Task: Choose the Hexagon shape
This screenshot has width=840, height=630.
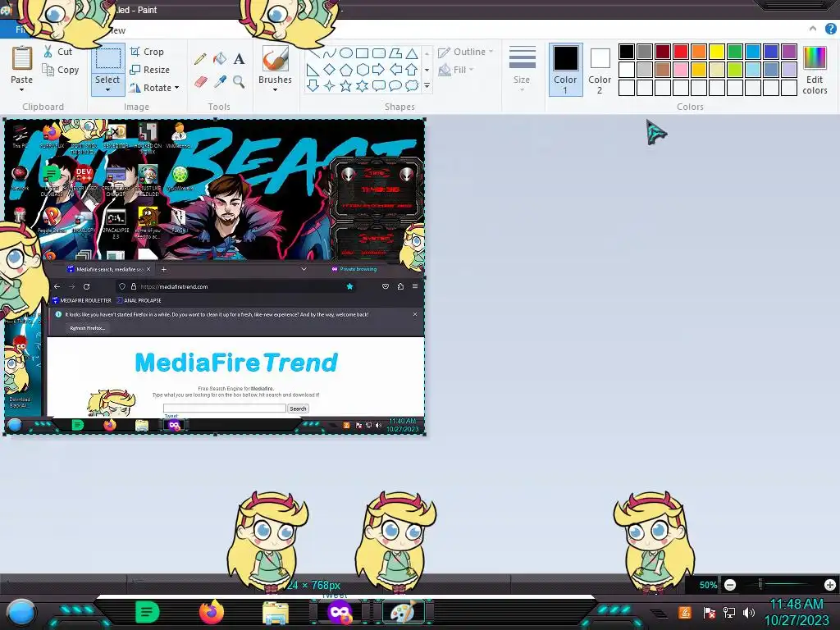Action: tap(362, 69)
